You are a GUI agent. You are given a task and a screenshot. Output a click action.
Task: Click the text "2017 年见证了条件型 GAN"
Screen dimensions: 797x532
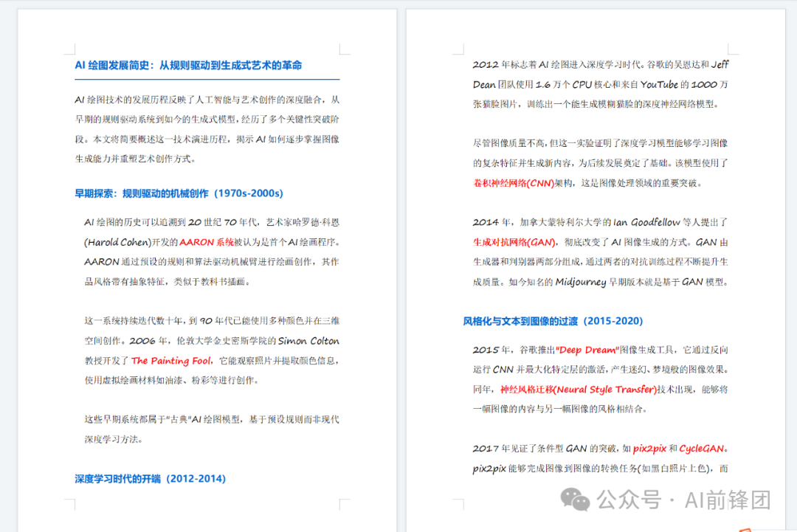pos(530,449)
